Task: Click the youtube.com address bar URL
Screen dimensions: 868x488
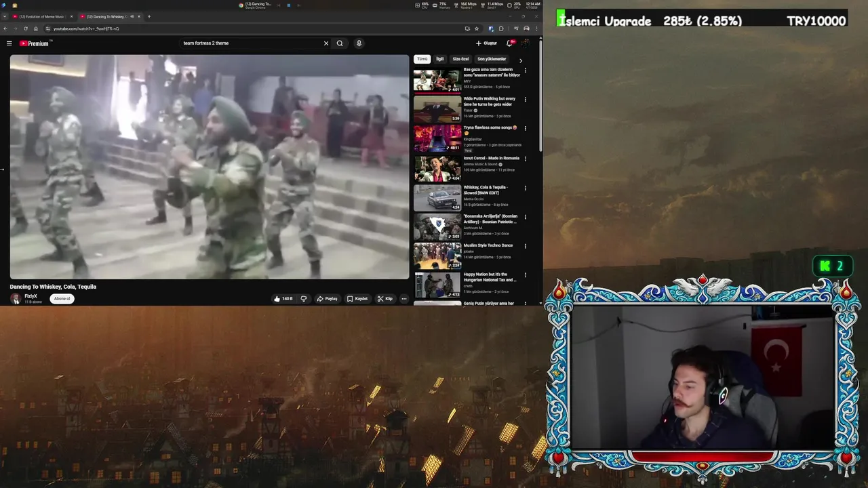Action: 86,28
